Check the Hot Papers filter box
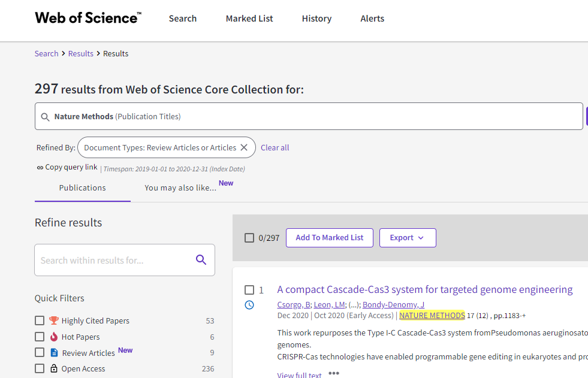This screenshot has width=588, height=378. (x=40, y=337)
